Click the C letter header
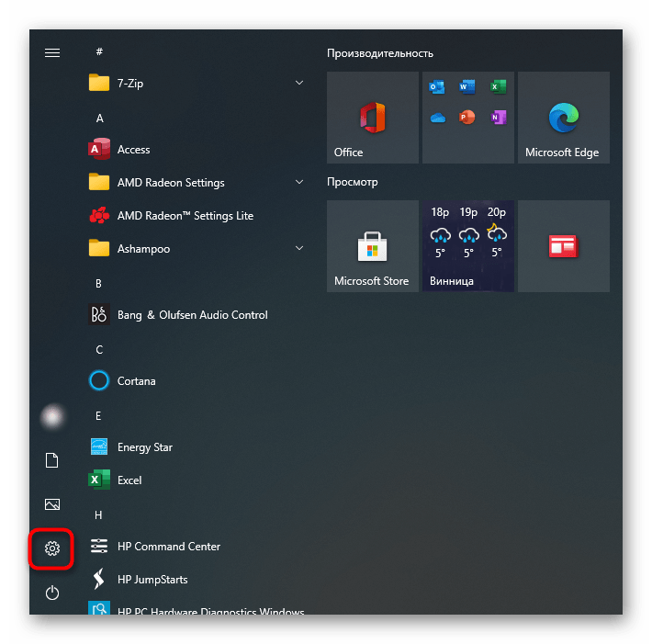This screenshot has width=652, height=644. tap(99, 349)
